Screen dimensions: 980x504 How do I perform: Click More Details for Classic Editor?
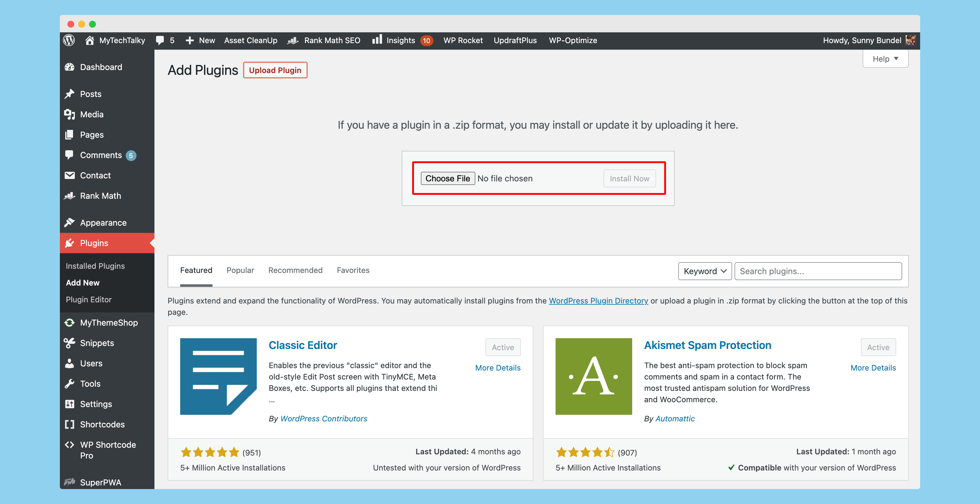point(497,368)
